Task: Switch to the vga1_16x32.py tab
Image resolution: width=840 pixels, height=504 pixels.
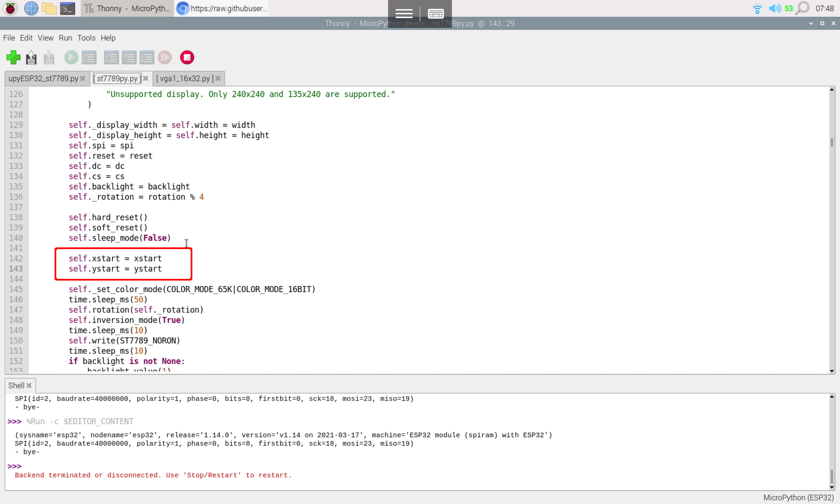Action: (184, 78)
